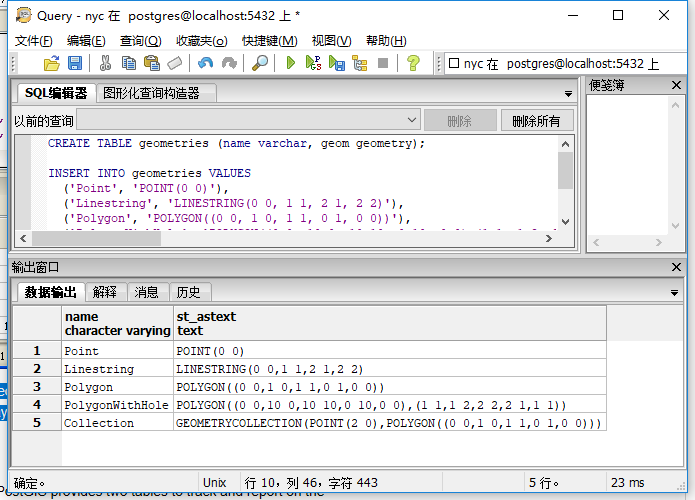This screenshot has height=500, width=695.
Task: Select the 解释 output tab
Action: point(105,292)
